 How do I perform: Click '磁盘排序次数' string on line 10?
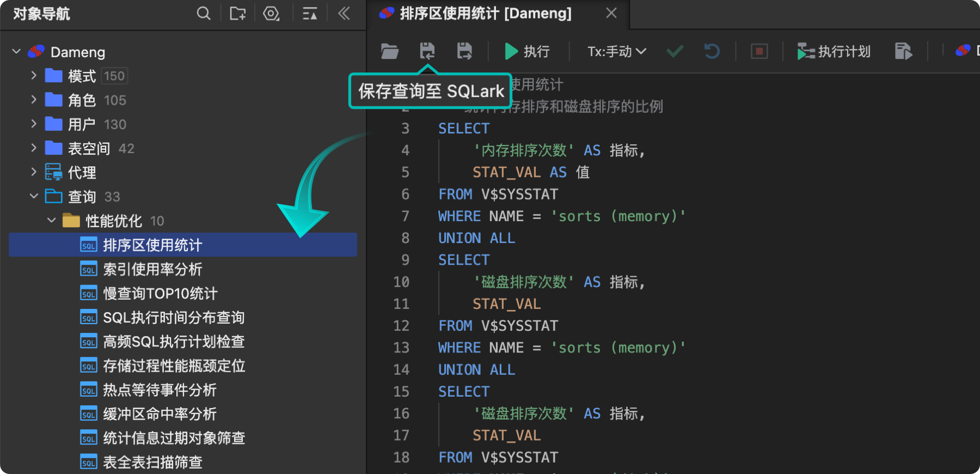click(524, 282)
